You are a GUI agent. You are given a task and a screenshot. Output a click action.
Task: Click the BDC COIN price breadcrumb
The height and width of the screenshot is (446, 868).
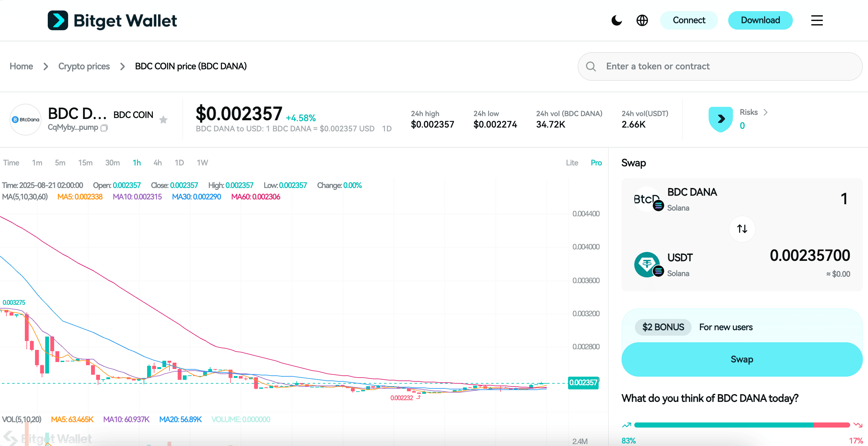point(191,66)
